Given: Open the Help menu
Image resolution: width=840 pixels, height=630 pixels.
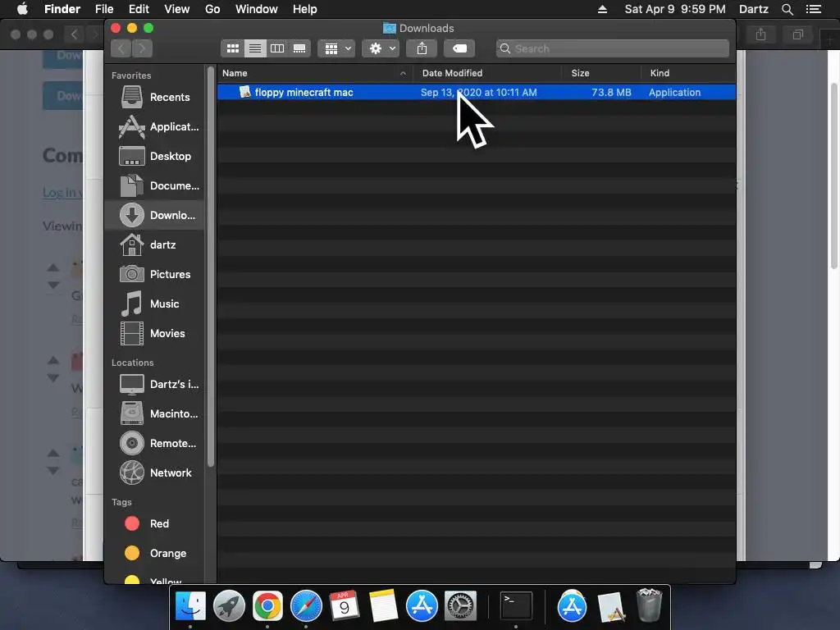Looking at the screenshot, I should 305,9.
